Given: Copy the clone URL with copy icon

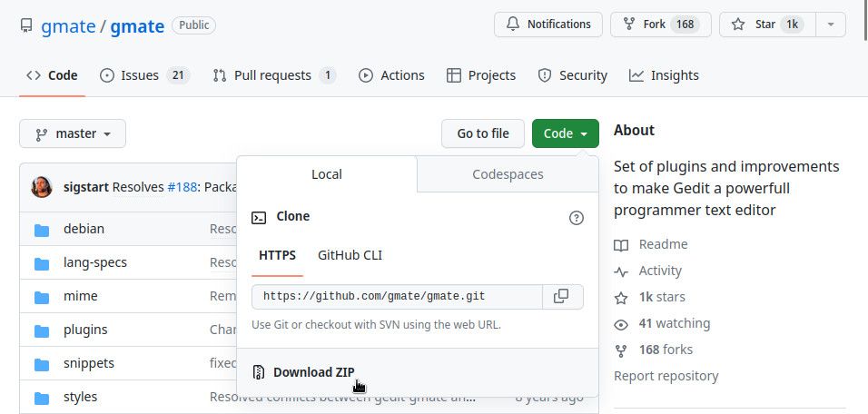Looking at the screenshot, I should tap(561, 296).
